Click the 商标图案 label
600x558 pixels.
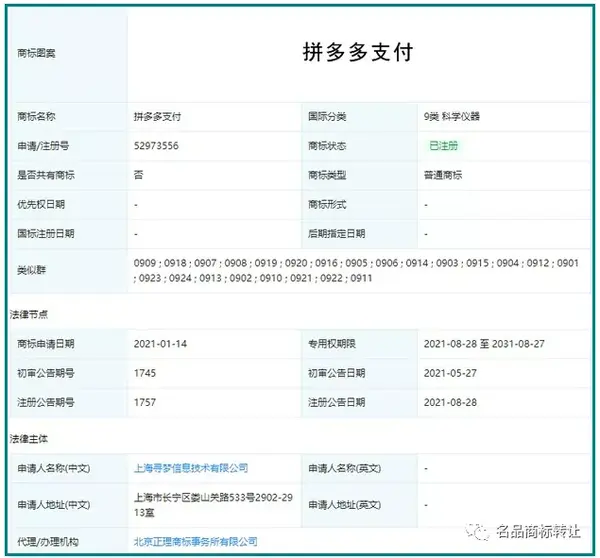click(x=36, y=53)
